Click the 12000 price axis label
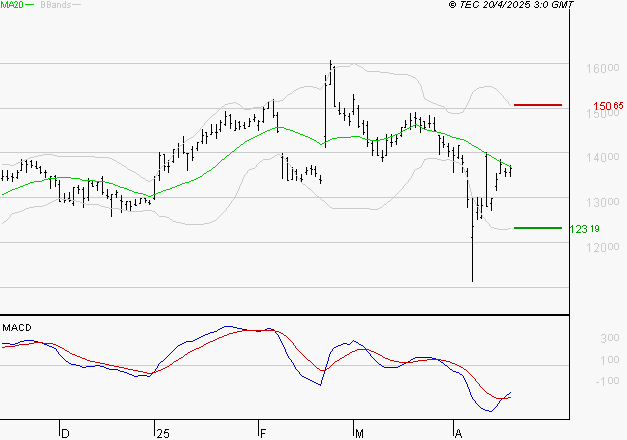 click(603, 248)
